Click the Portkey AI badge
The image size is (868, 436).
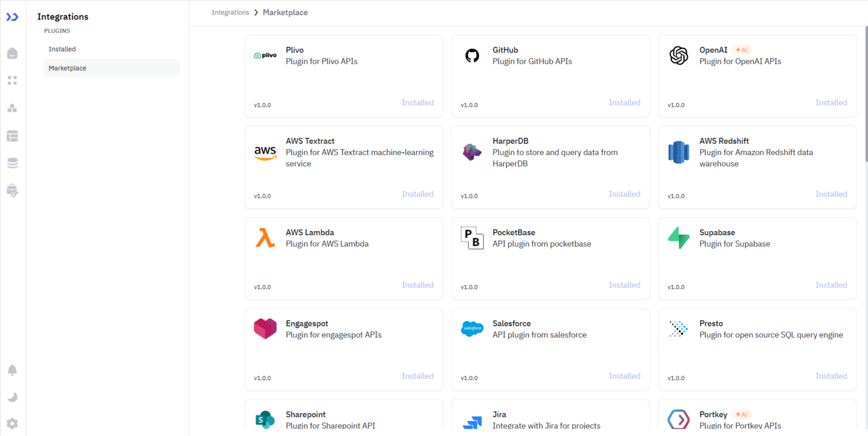(742, 414)
